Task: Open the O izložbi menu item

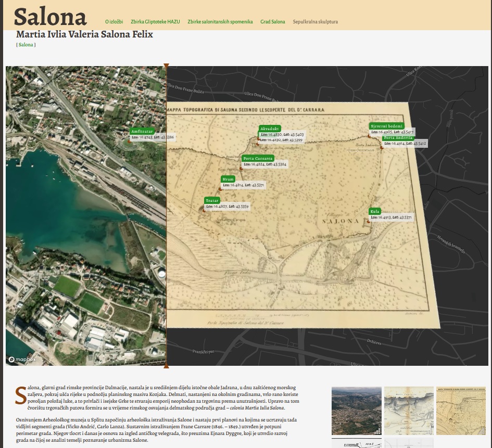Action: 114,22
